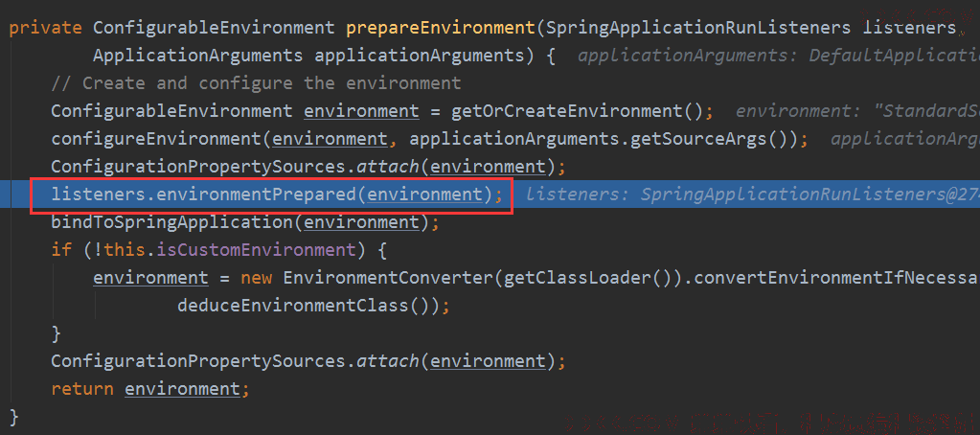Click the inline hint 'listeners: SpringApplicationRunListeners@'
980x435 pixels.
(x=752, y=195)
